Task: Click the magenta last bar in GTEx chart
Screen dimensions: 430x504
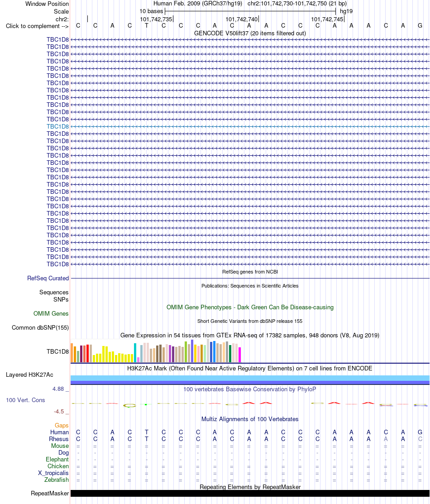Action: [240, 355]
